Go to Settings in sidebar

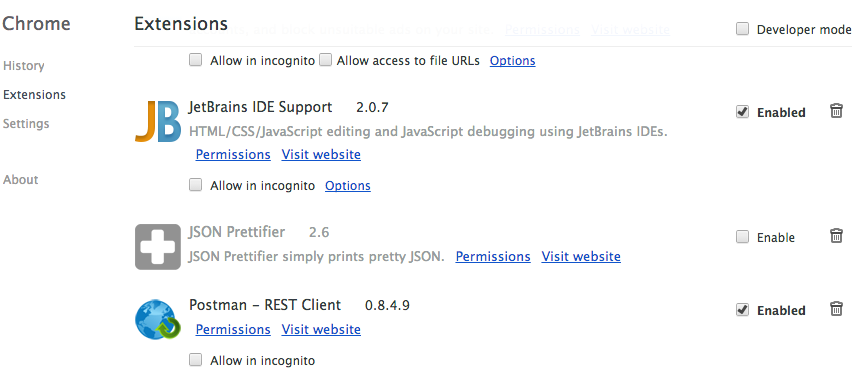coord(26,124)
